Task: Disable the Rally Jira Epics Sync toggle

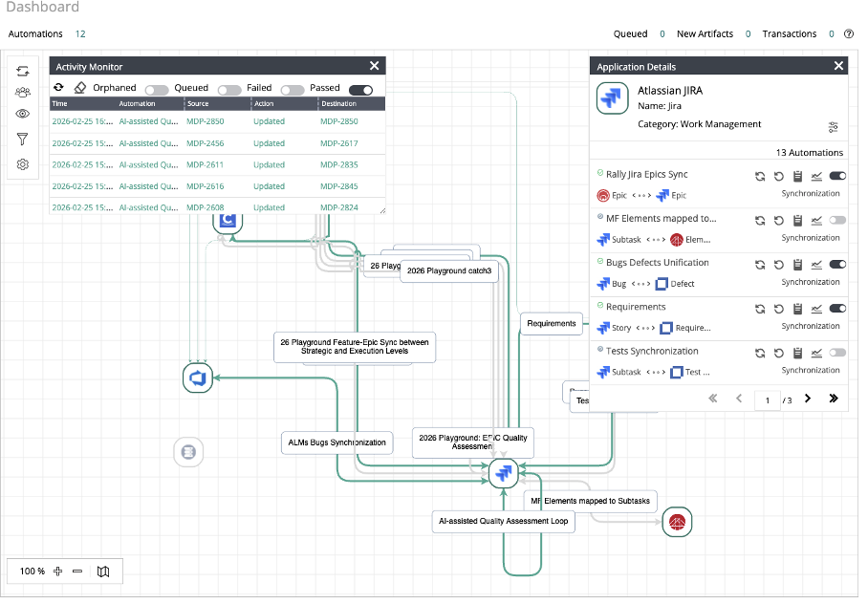Action: tap(838, 177)
